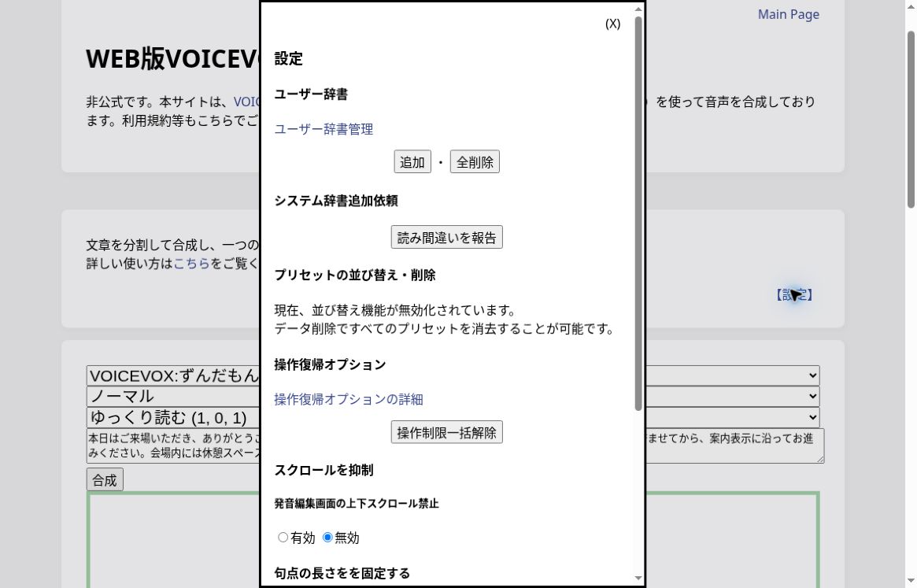Click the スクロールを抑制 heading
This screenshot has width=917, height=588.
[324, 470]
